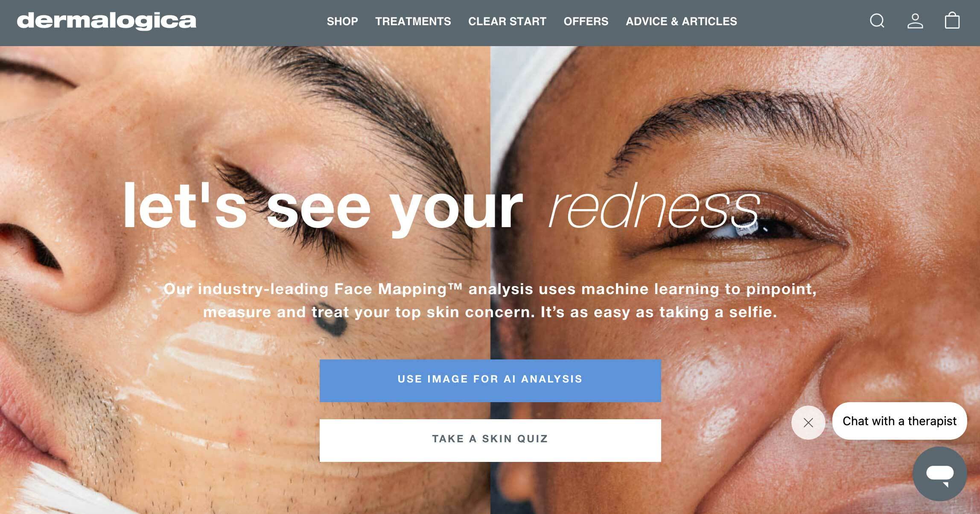
Task: Open the account profile icon
Action: (915, 20)
